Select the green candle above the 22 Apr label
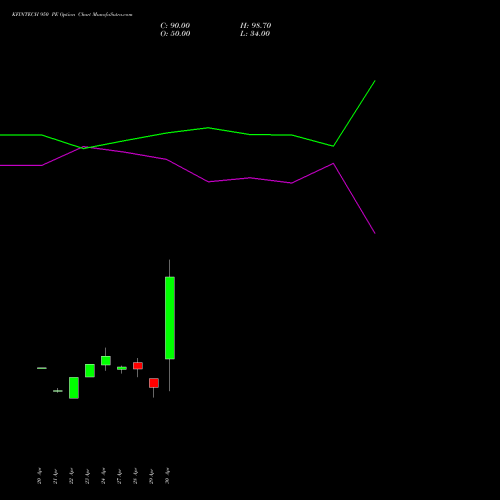Image resolution: width=500 pixels, height=500 pixels. pos(74,388)
